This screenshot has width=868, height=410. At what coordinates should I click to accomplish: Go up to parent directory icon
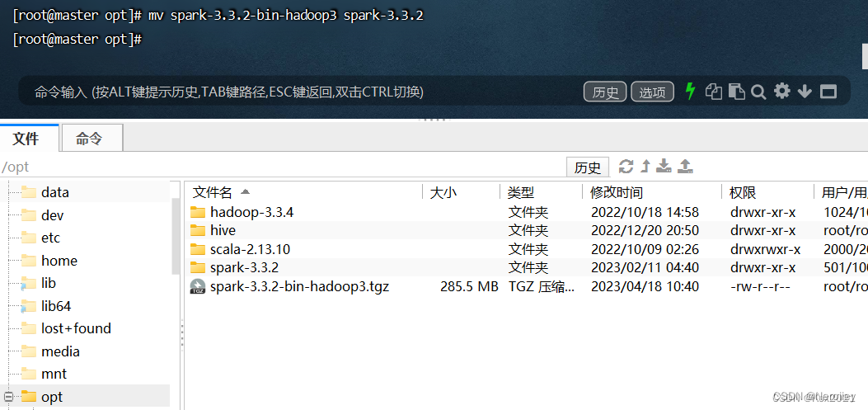(x=645, y=166)
